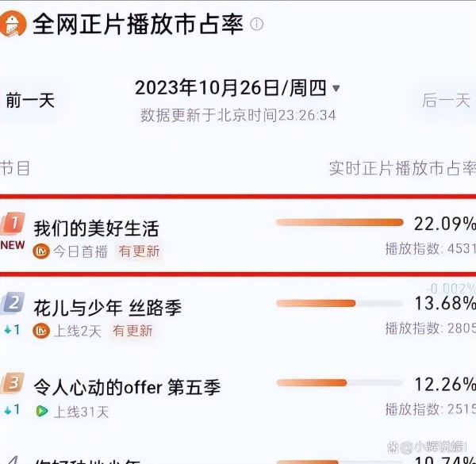Viewport: 476px width, 464px height.
Task: Sort by 实时正片播放市占率 column header
Action: click(x=402, y=168)
